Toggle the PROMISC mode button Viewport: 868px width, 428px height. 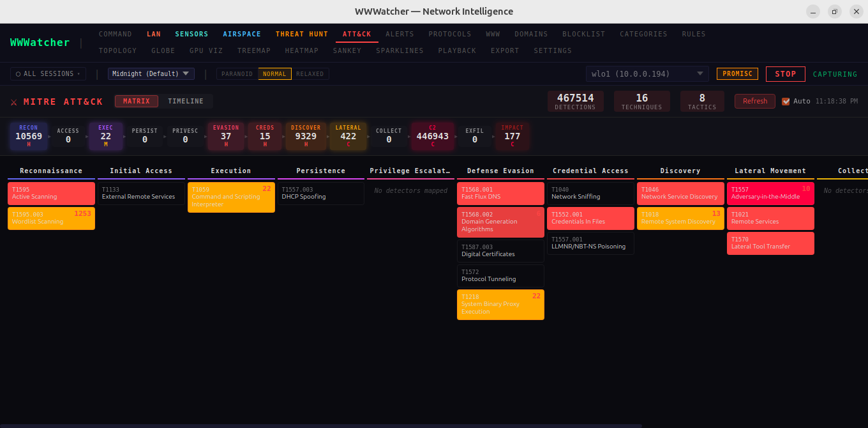click(x=737, y=74)
